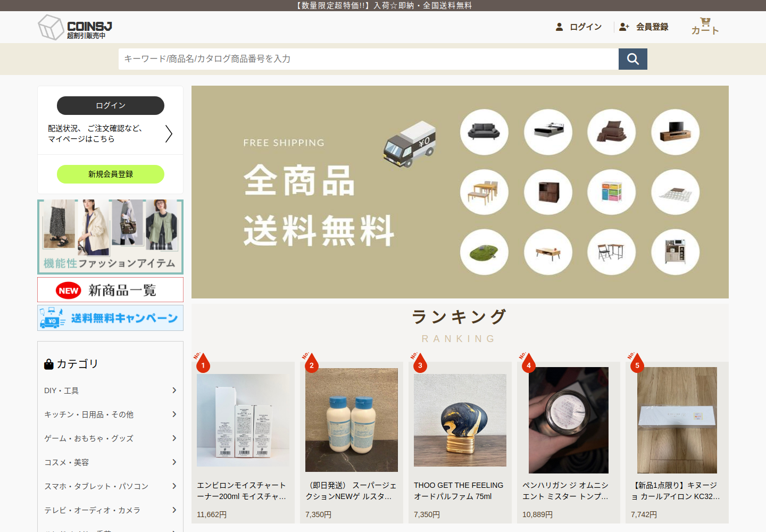The width and height of the screenshot is (766, 532).
Task: Click the search magnifier button
Action: (633, 59)
